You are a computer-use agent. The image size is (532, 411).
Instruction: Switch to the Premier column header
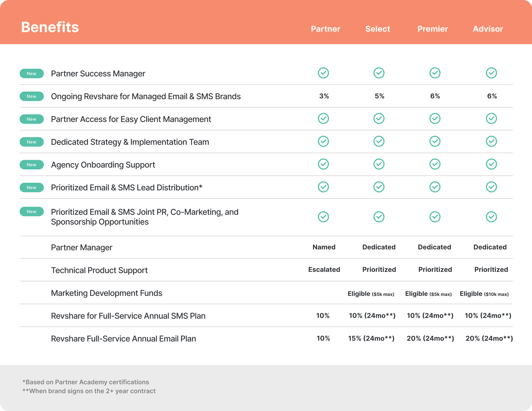[x=433, y=29]
